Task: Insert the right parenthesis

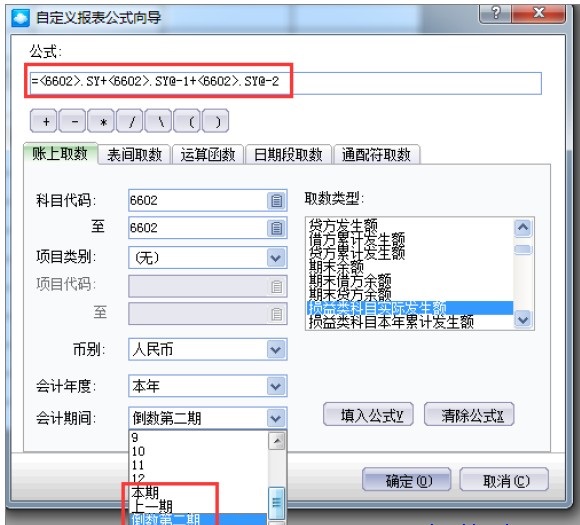Action: (x=216, y=121)
